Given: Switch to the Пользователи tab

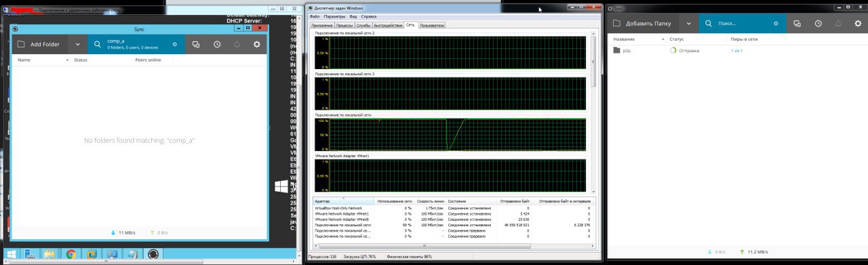Looking at the screenshot, I should [432, 24].
